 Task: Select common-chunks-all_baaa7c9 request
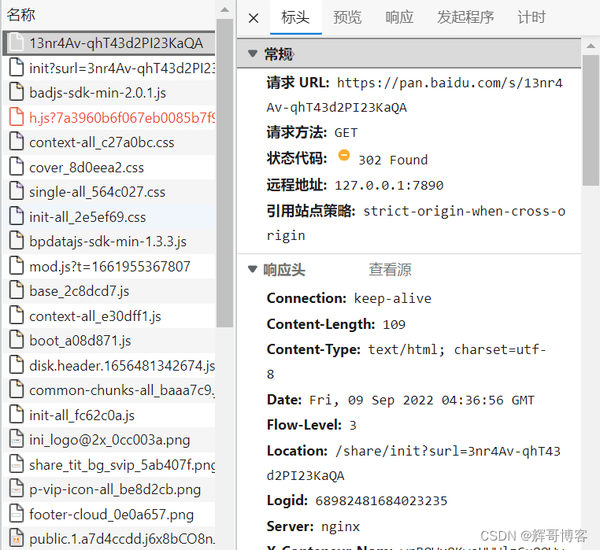(x=109, y=390)
